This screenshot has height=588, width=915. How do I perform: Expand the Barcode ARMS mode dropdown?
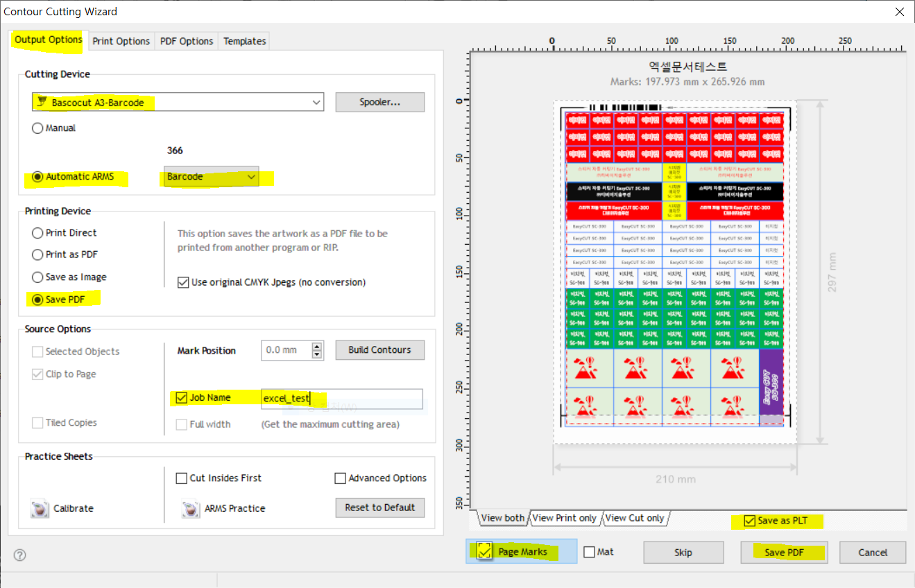[251, 178]
